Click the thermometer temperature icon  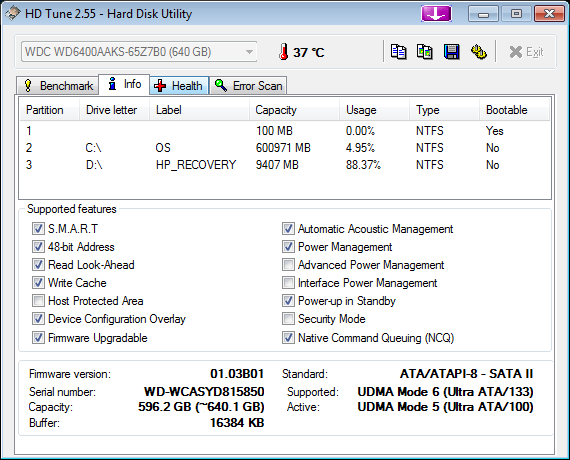[284, 52]
